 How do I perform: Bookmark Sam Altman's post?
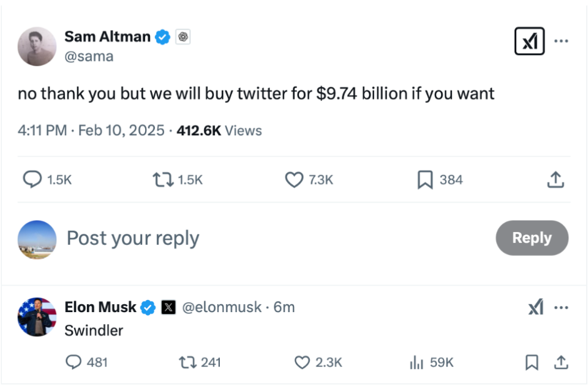click(x=425, y=179)
